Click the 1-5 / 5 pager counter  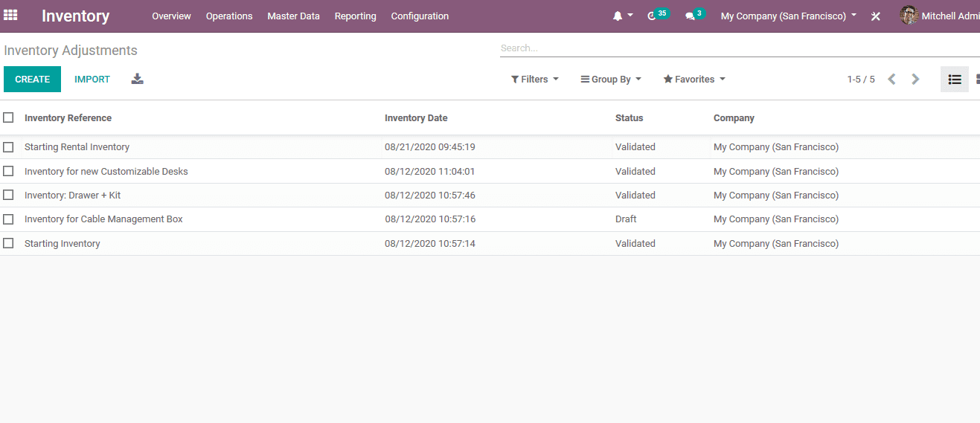coord(861,79)
